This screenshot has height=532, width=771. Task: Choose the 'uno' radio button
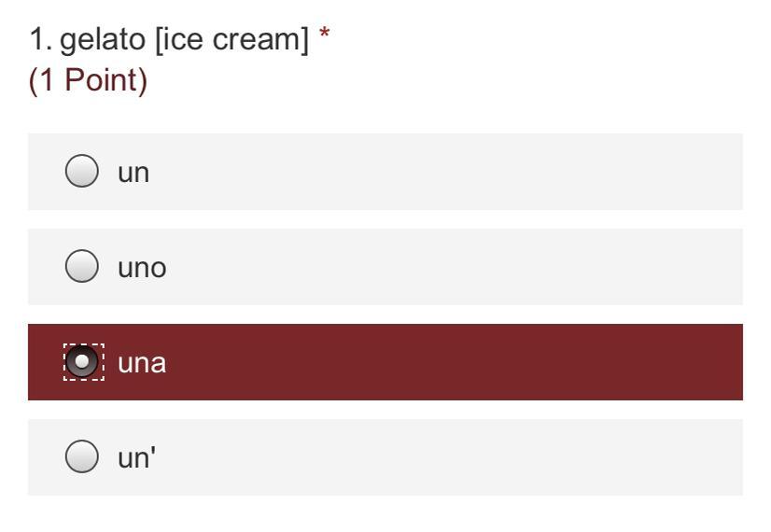(x=81, y=266)
